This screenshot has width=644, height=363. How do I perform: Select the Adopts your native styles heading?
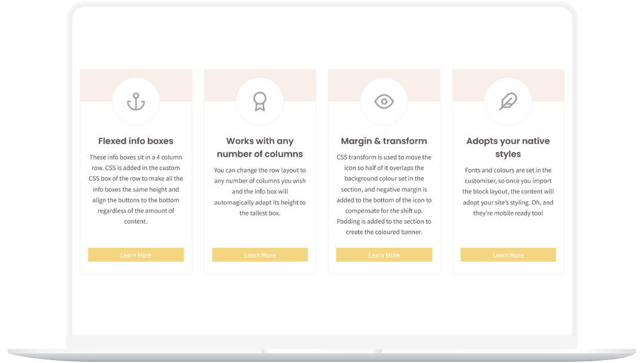[508, 147]
